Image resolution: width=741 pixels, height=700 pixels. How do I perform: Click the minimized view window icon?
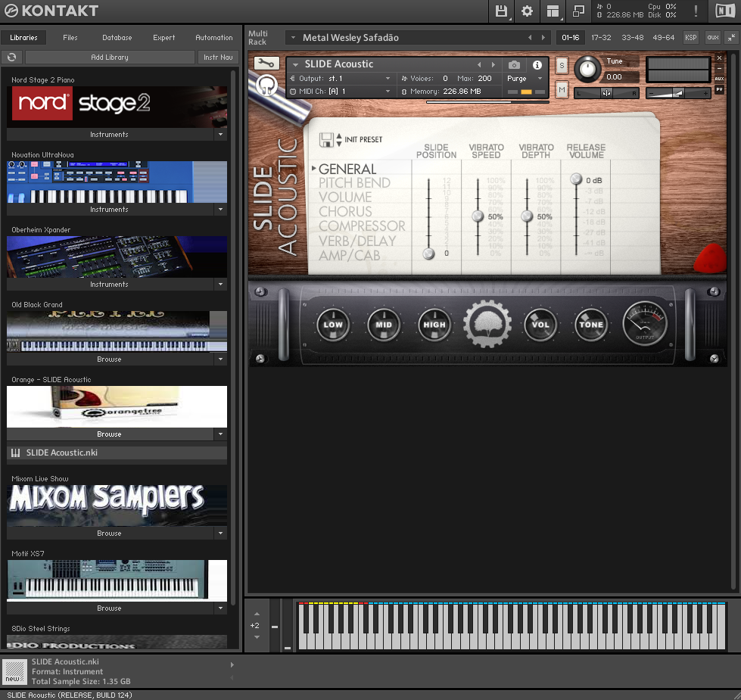578,11
